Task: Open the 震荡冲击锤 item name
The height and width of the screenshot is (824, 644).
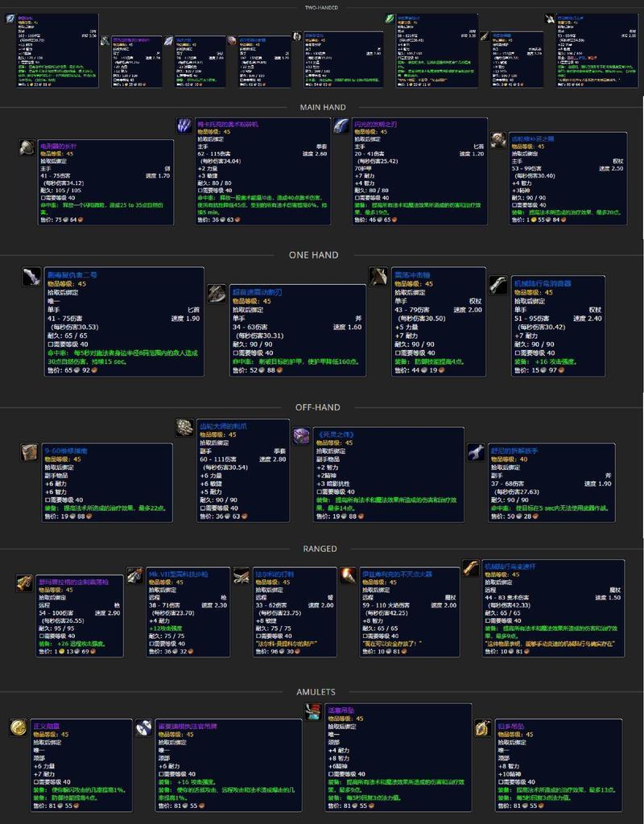Action: 413,275
